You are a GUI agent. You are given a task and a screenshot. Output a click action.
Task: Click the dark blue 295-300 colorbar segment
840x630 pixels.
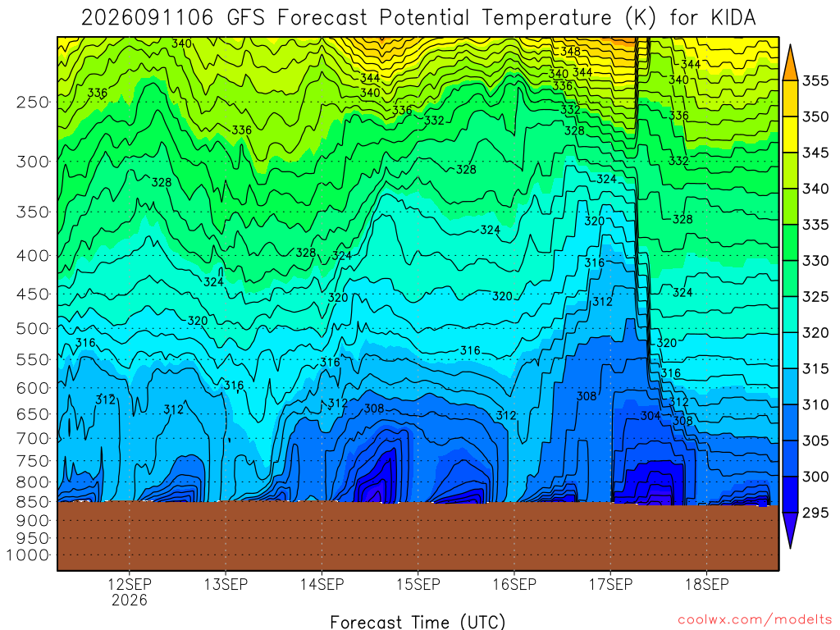click(790, 495)
